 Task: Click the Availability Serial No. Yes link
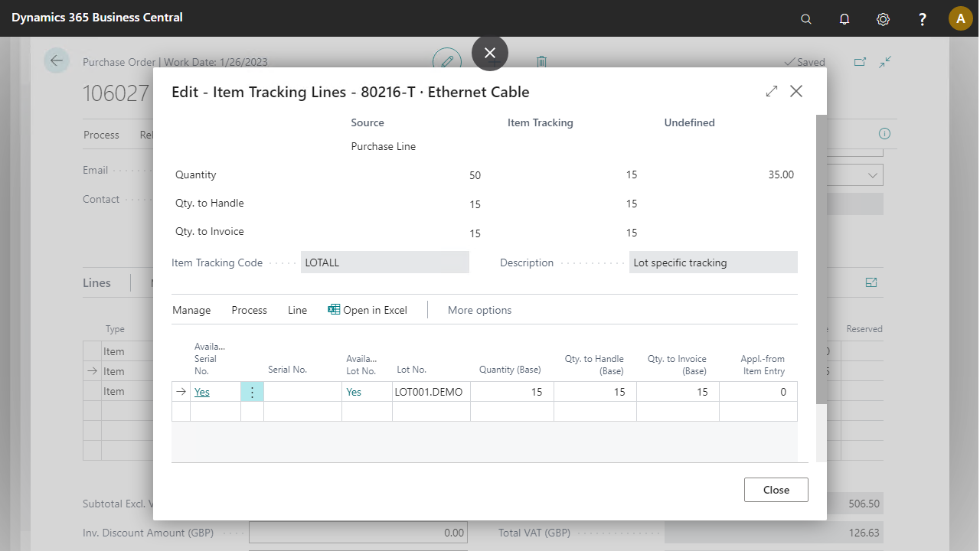click(202, 392)
